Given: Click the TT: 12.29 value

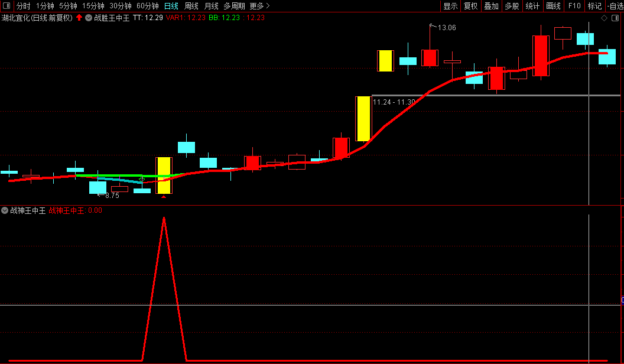Looking at the screenshot, I should [148, 18].
